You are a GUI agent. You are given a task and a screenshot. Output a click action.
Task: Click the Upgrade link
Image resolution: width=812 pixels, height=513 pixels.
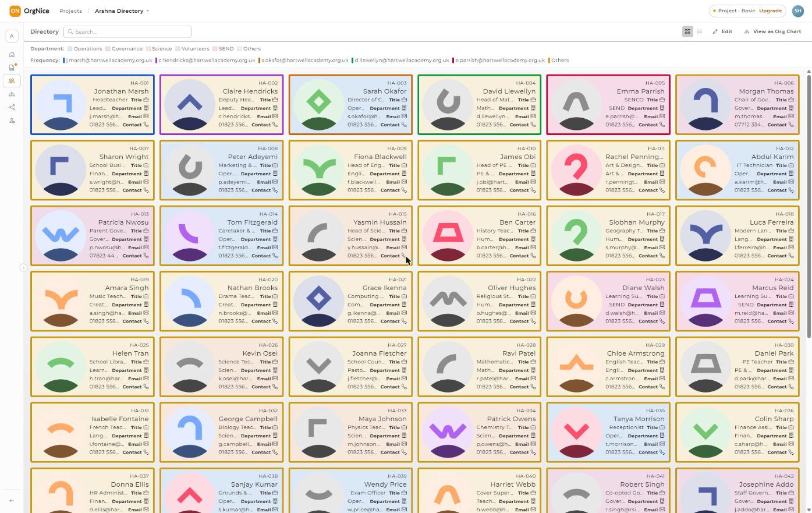[x=770, y=10]
